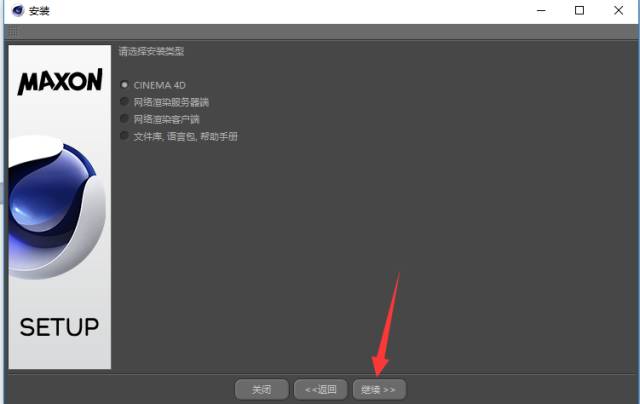
Task: Select the CINEMA 4D radio dot
Action: 124,85
